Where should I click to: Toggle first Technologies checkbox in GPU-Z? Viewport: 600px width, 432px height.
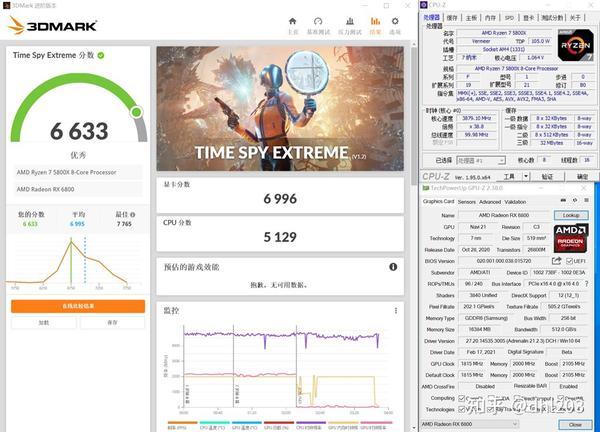coord(462,409)
